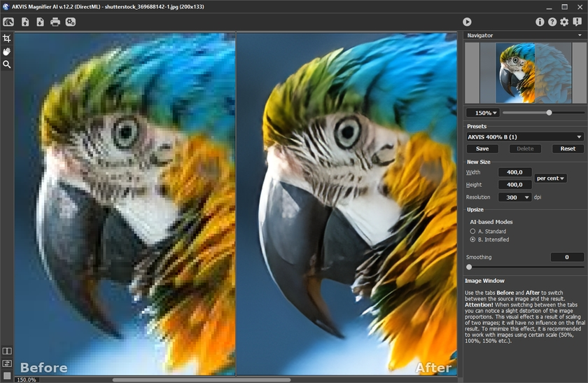Screen dimensions: 588x383
Task: Open an image with the upload-arrow file icon
Action: click(x=25, y=22)
